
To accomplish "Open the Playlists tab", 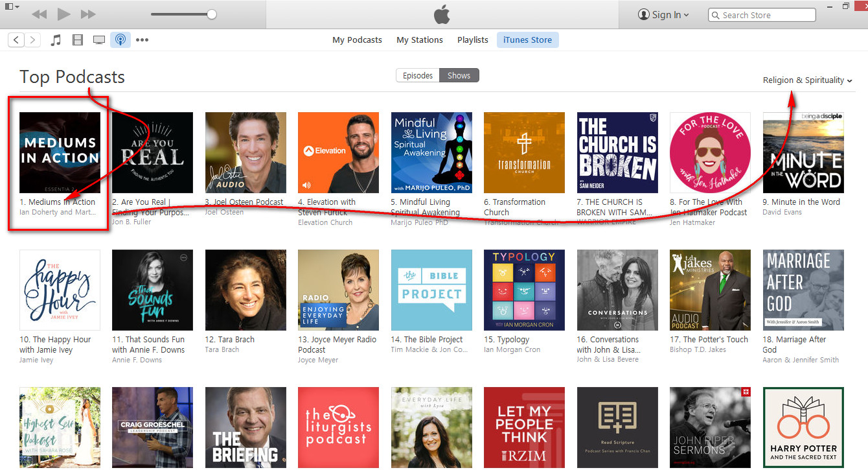I will [x=473, y=40].
